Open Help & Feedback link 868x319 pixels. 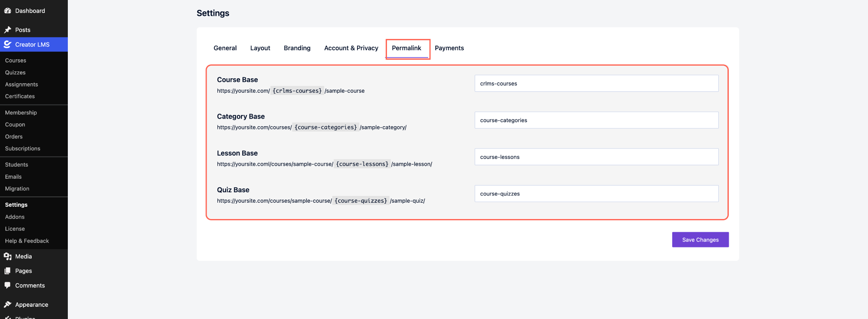(27, 241)
